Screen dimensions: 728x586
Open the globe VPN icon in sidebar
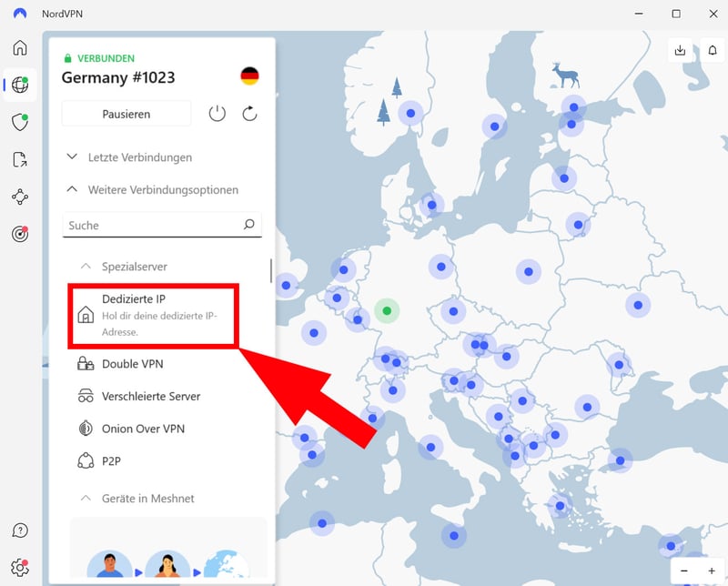(x=19, y=85)
